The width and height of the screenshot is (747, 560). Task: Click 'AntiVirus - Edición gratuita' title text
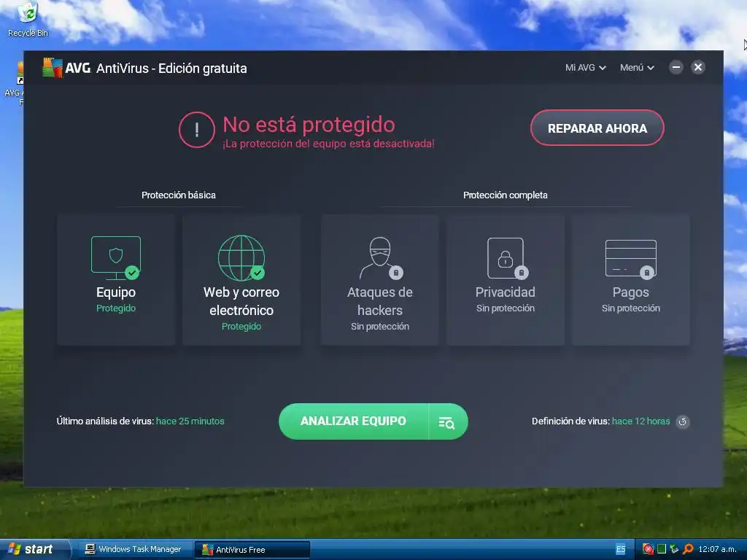(171, 68)
